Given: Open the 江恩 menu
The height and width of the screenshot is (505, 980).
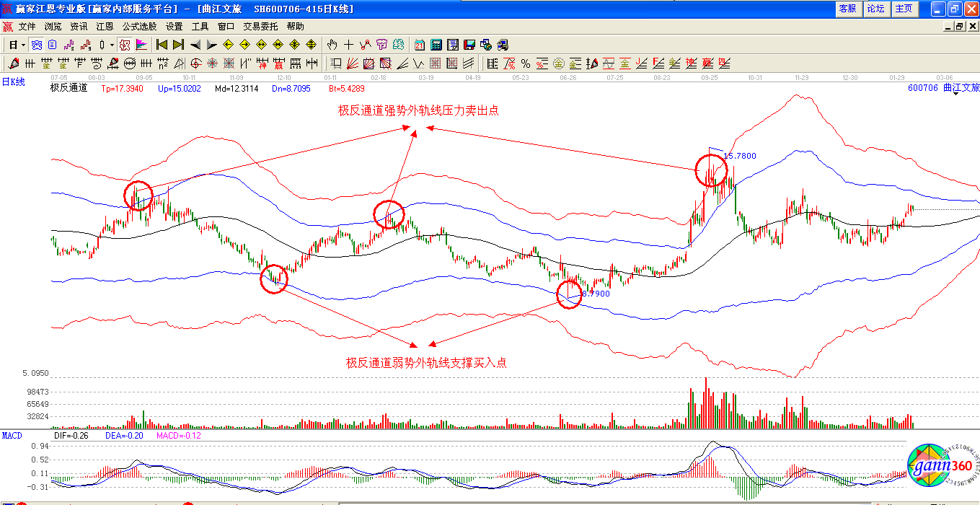Looking at the screenshot, I should click(x=105, y=26).
